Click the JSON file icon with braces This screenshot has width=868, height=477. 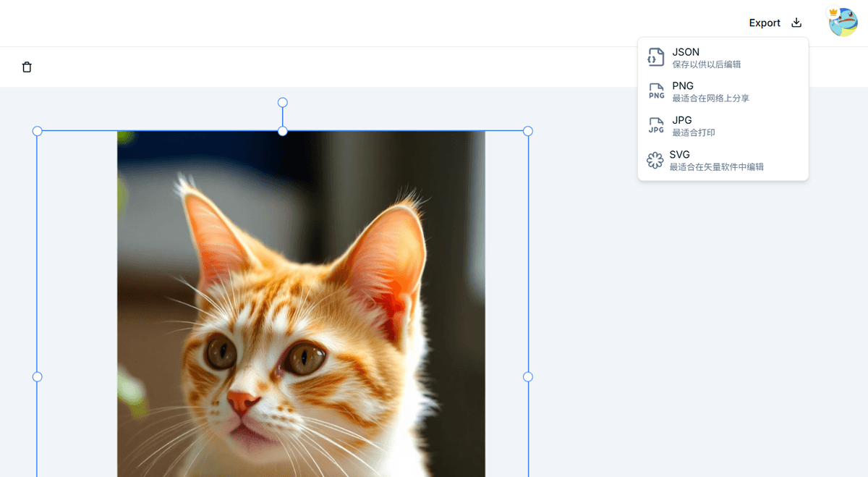point(655,57)
